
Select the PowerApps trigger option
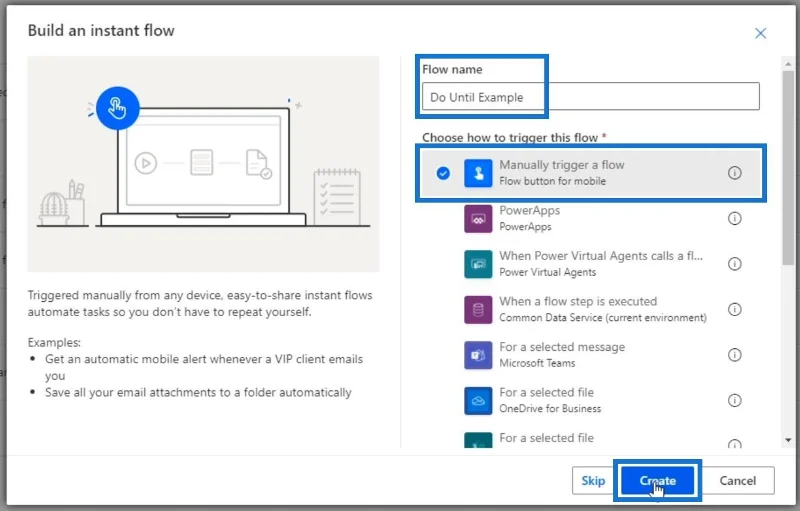point(591,219)
